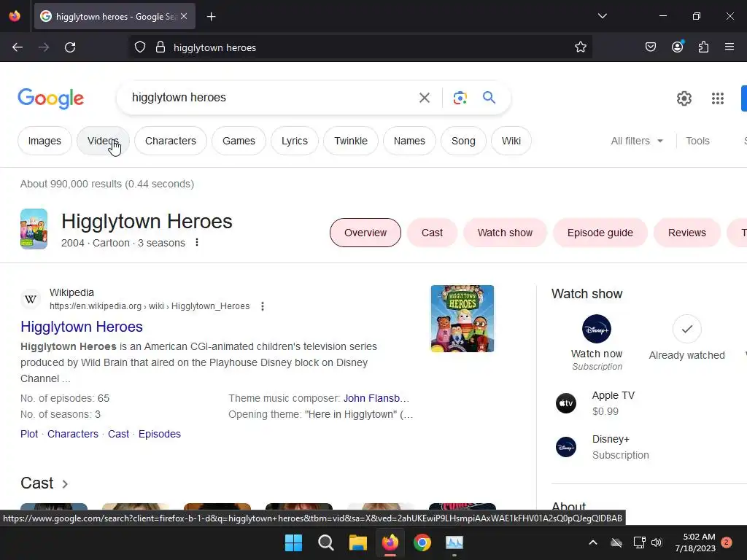Open the extensions puzzle icon
Viewport: 747px width, 560px height.
click(x=703, y=47)
